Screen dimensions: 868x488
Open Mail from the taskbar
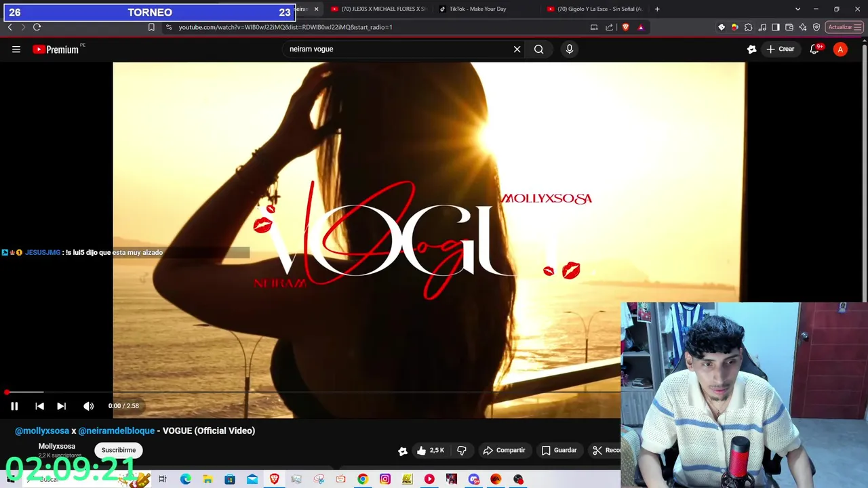(x=252, y=479)
